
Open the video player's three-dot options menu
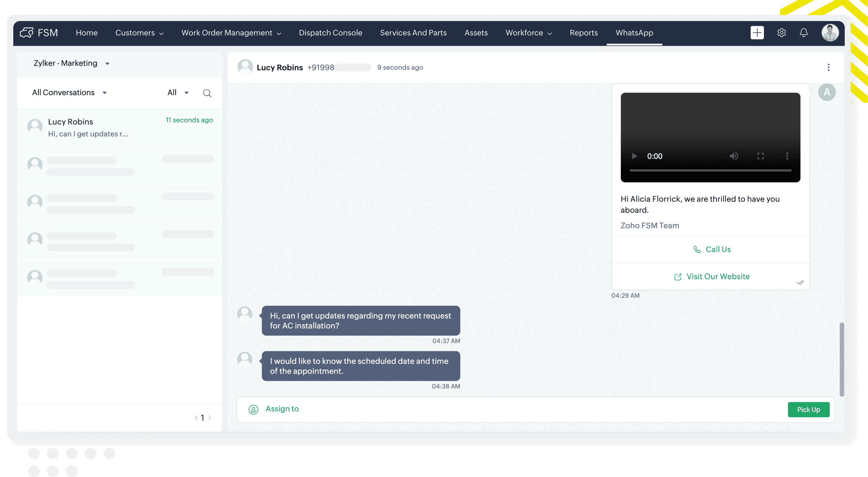pyautogui.click(x=787, y=156)
